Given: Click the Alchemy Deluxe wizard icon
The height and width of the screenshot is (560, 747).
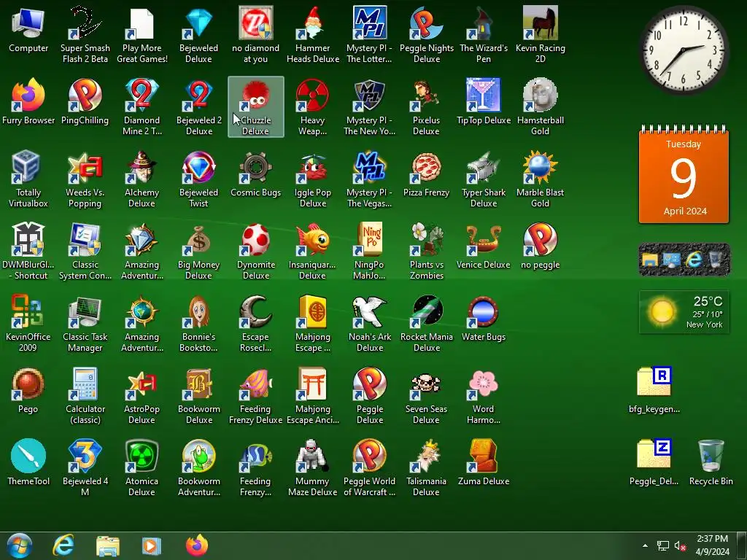Looking at the screenshot, I should click(x=142, y=179).
